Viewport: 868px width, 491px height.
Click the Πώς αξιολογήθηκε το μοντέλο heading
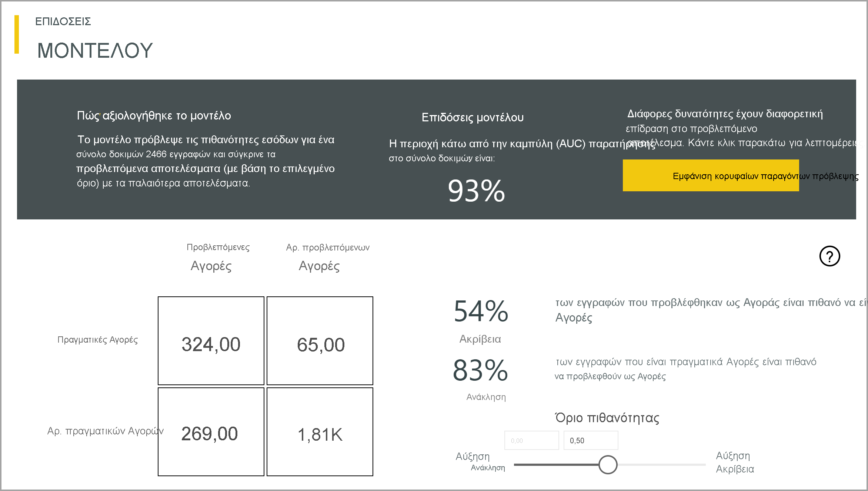tap(154, 115)
